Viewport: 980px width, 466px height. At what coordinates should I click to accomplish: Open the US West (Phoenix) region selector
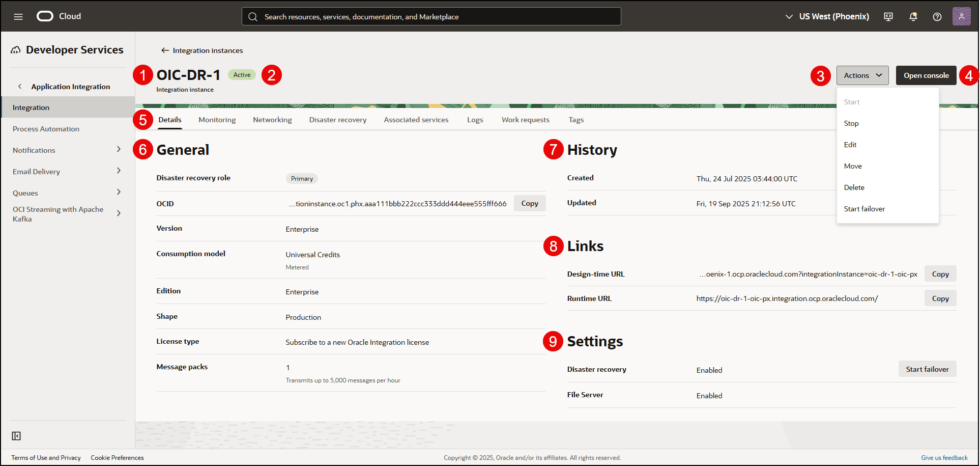[x=827, y=16]
